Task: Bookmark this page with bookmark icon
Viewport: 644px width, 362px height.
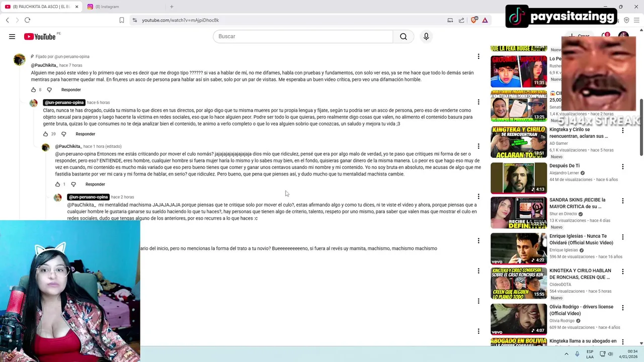Action: [122, 20]
